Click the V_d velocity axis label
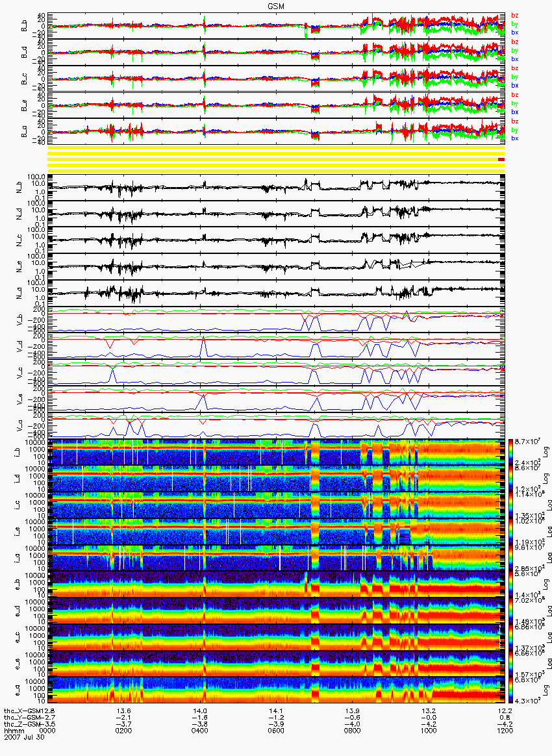 coord(19,346)
